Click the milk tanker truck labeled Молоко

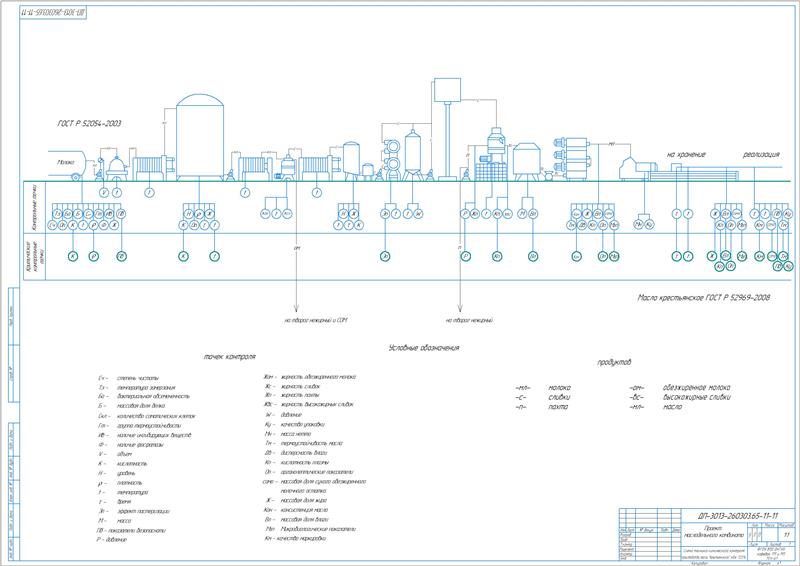tap(67, 165)
